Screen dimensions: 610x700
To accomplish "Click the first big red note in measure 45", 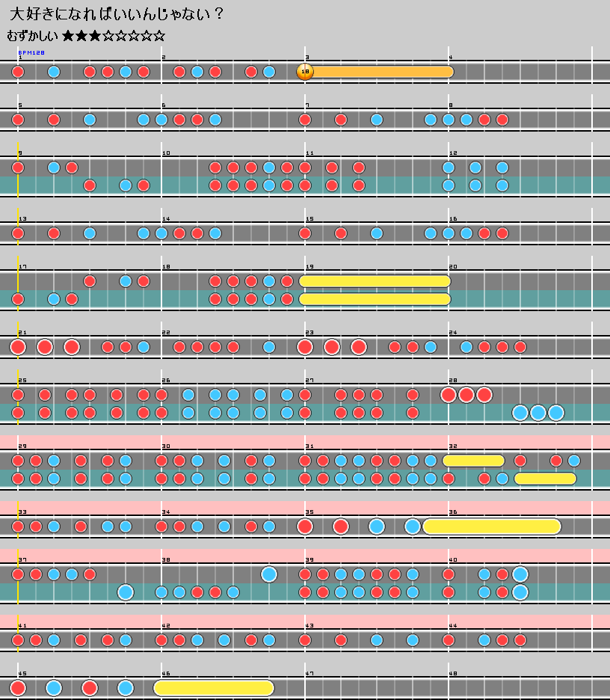I will coord(18,688).
